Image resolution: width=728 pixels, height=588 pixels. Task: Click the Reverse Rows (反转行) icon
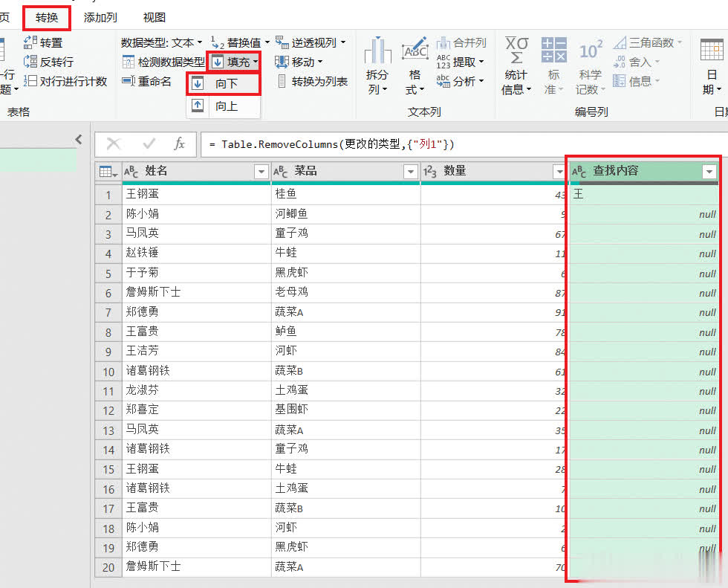30,62
